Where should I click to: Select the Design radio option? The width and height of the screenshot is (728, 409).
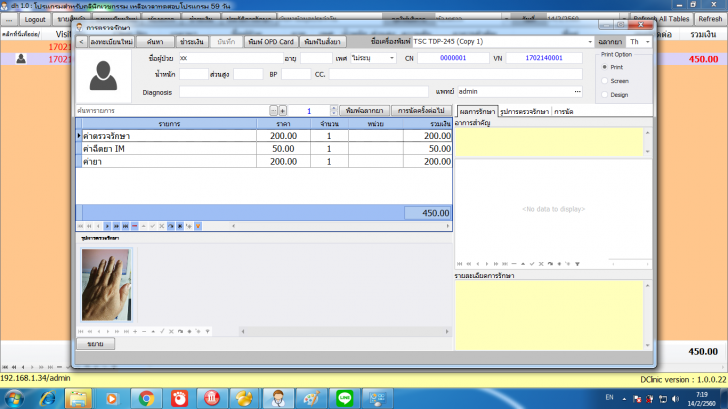click(604, 95)
